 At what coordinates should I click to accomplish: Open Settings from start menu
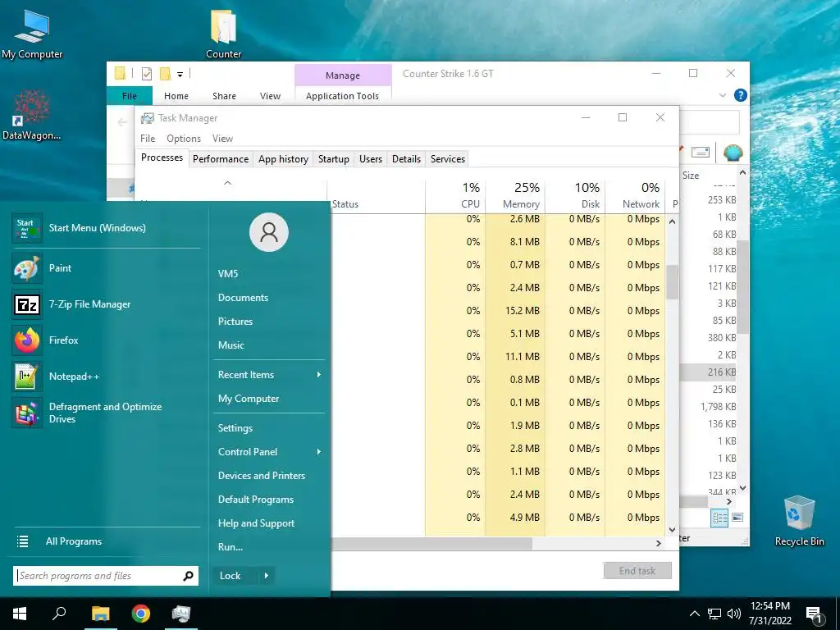tap(235, 428)
